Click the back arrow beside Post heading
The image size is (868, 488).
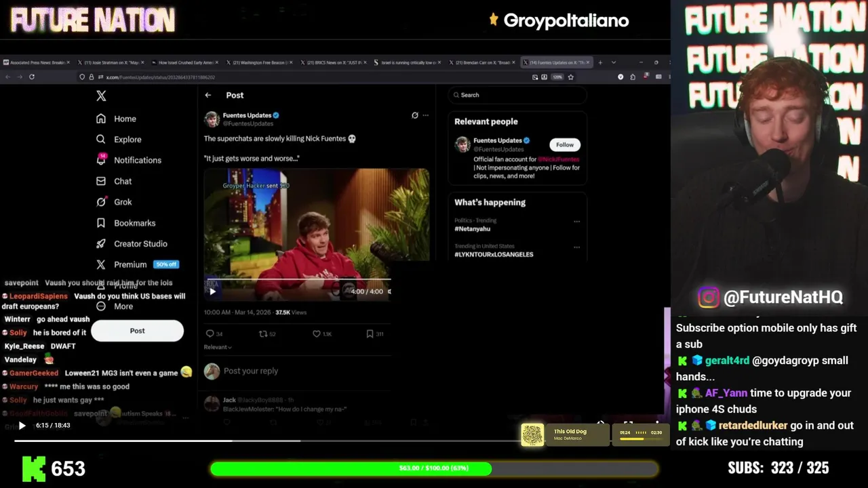tap(208, 95)
